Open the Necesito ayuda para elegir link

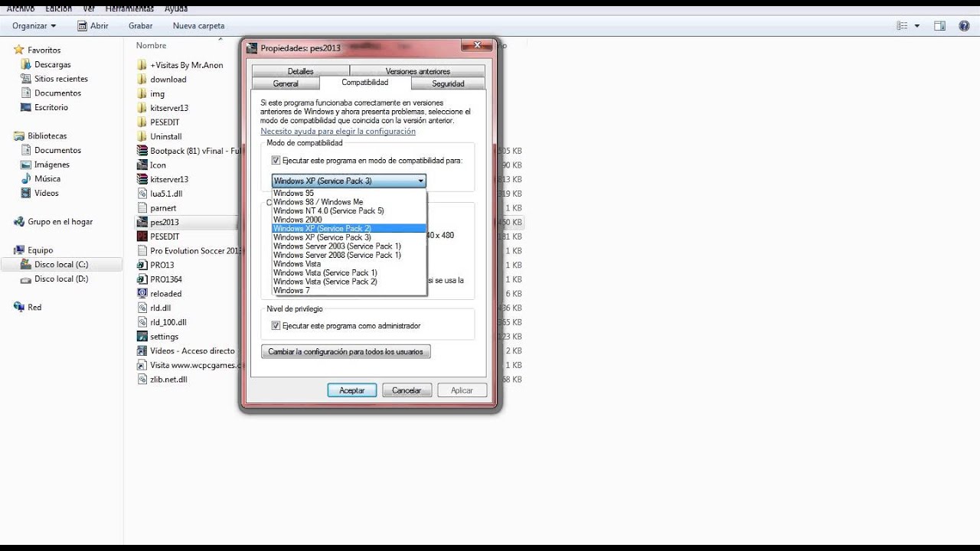pos(338,132)
